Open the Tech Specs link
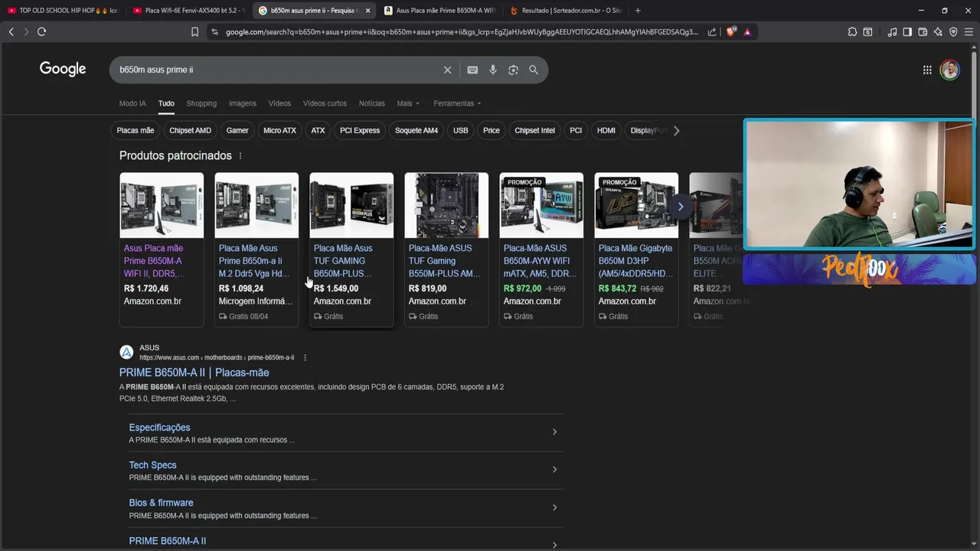The height and width of the screenshot is (551, 980). point(152,465)
